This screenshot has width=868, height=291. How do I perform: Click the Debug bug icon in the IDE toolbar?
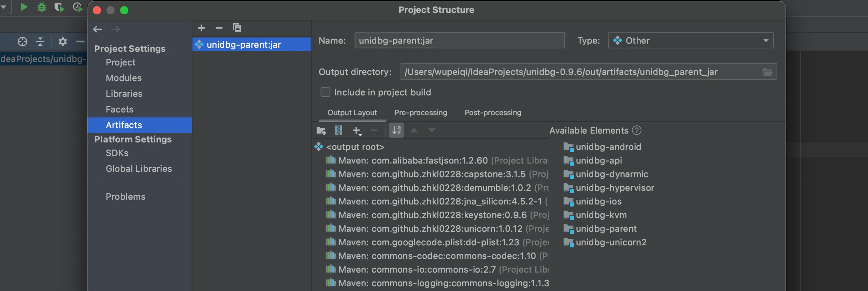coord(42,7)
